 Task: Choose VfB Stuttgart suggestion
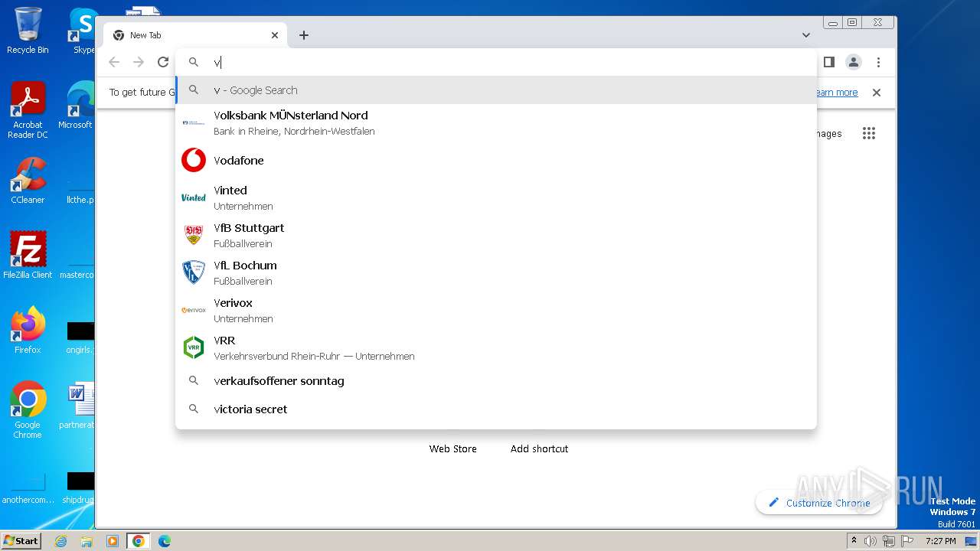click(x=496, y=235)
